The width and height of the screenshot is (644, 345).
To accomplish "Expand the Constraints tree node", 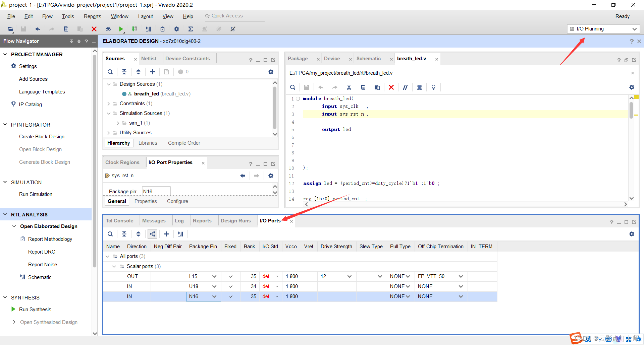I will pos(108,103).
